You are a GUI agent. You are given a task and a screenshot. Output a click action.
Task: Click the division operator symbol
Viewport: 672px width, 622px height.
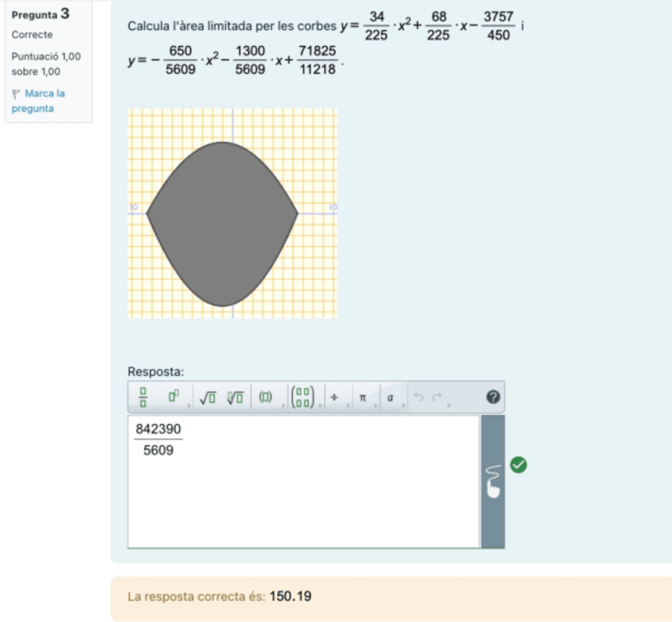click(334, 398)
